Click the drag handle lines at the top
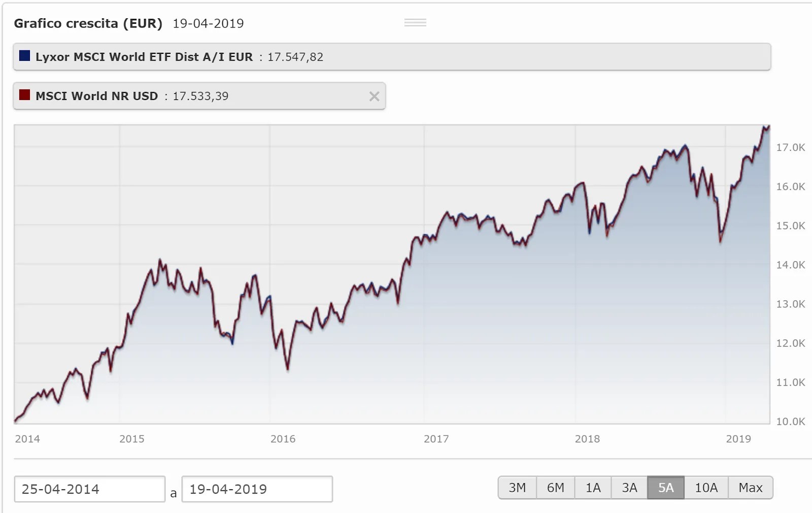Viewport: 812px width, 513px height. [415, 22]
